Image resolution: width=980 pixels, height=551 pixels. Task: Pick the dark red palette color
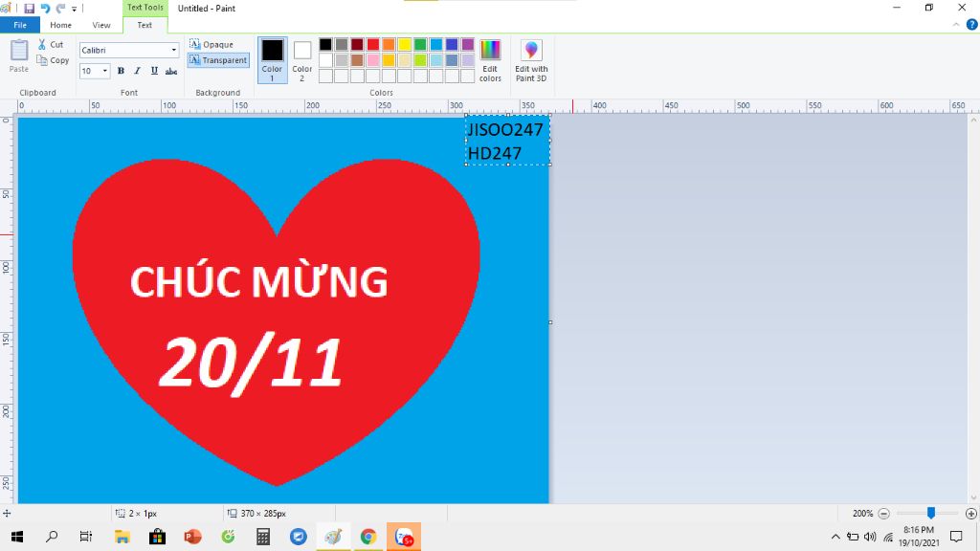(x=357, y=44)
